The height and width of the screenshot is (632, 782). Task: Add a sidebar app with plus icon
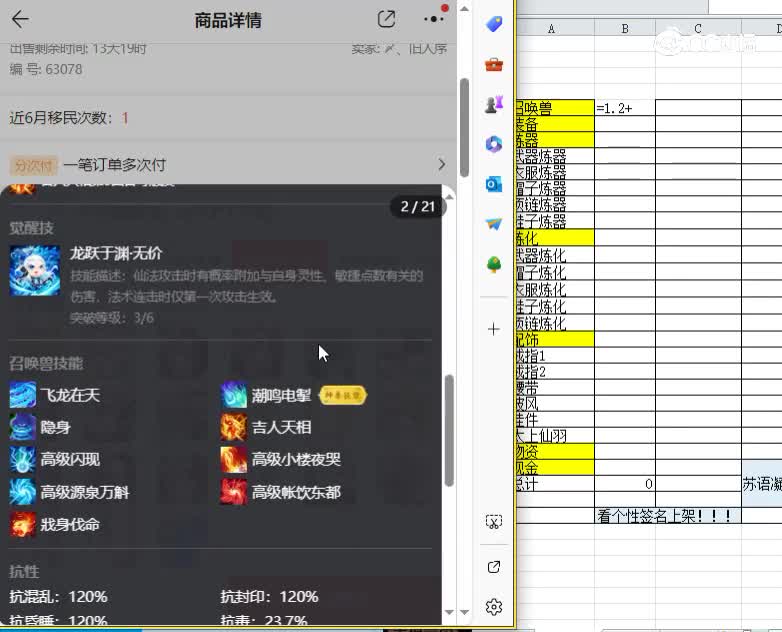494,329
